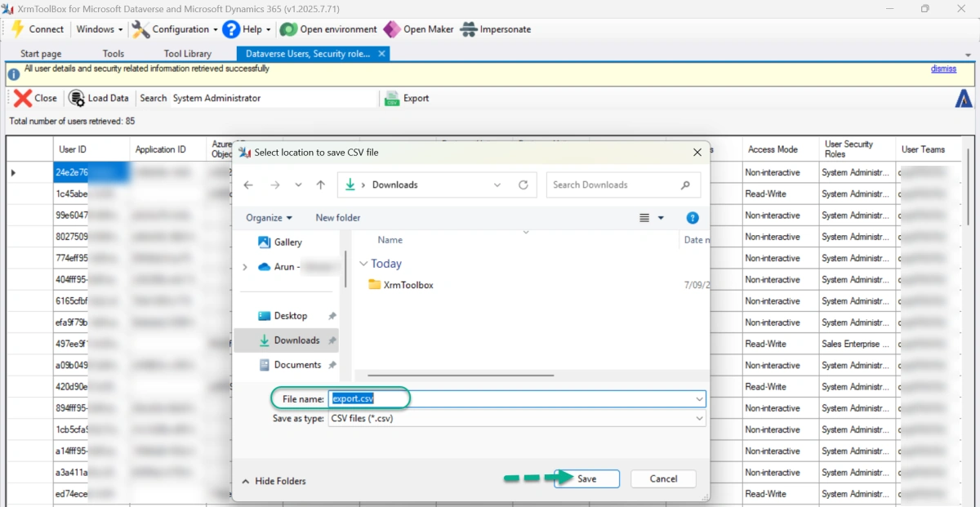980x507 pixels.
Task: Click the Load Data icon
Action: tap(77, 98)
